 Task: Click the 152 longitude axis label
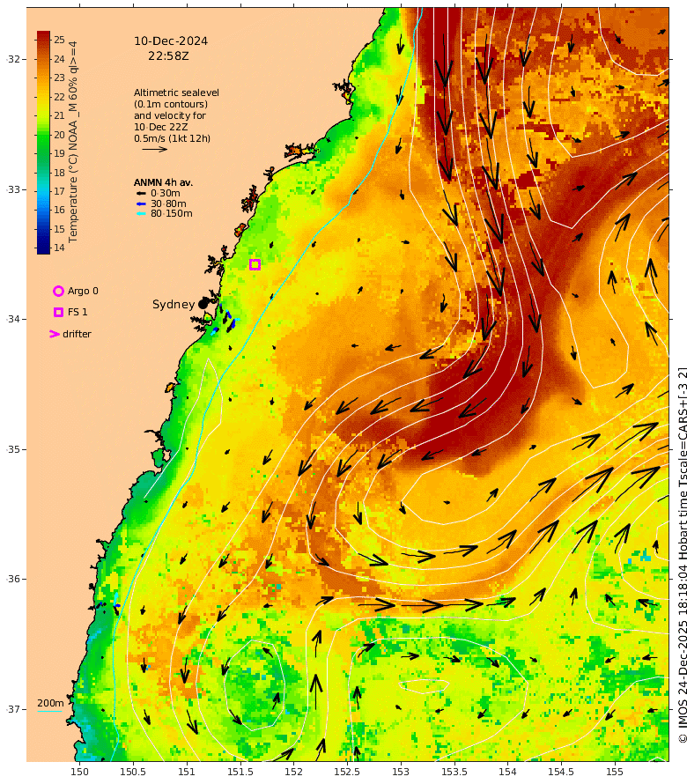pyautogui.click(x=293, y=772)
